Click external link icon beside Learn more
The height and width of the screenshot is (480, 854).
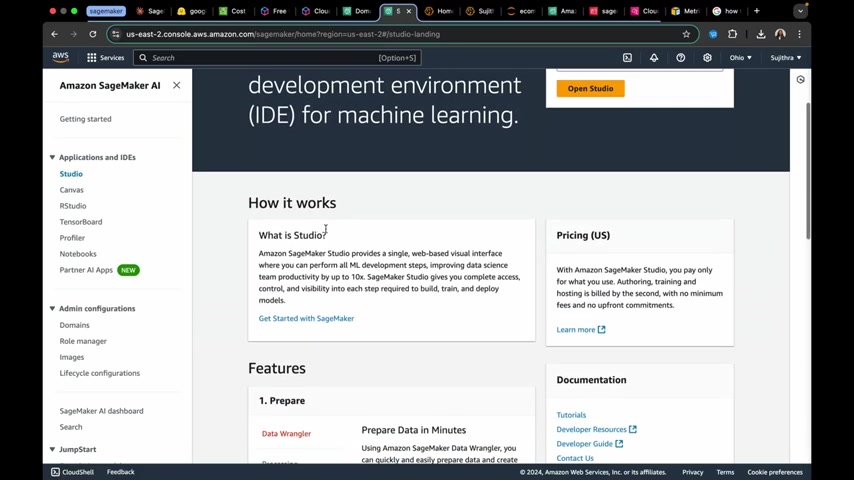coord(601,330)
